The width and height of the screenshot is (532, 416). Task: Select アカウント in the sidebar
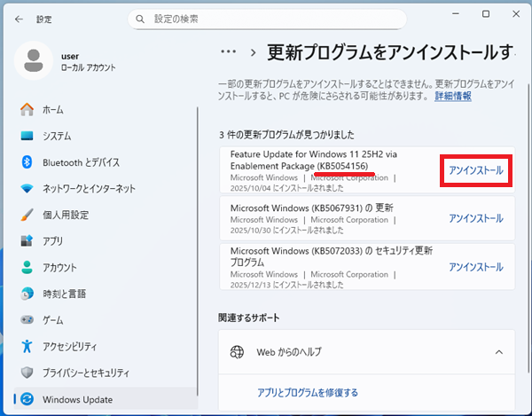click(x=59, y=267)
